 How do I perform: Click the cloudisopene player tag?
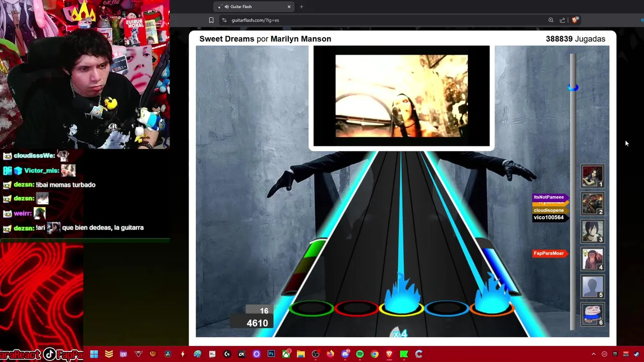pos(550,210)
